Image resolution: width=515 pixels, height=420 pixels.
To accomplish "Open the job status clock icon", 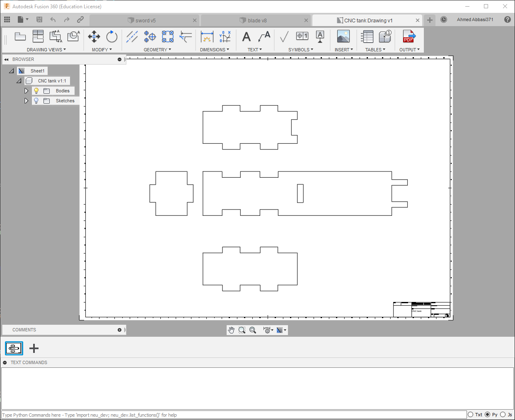I will [x=444, y=19].
